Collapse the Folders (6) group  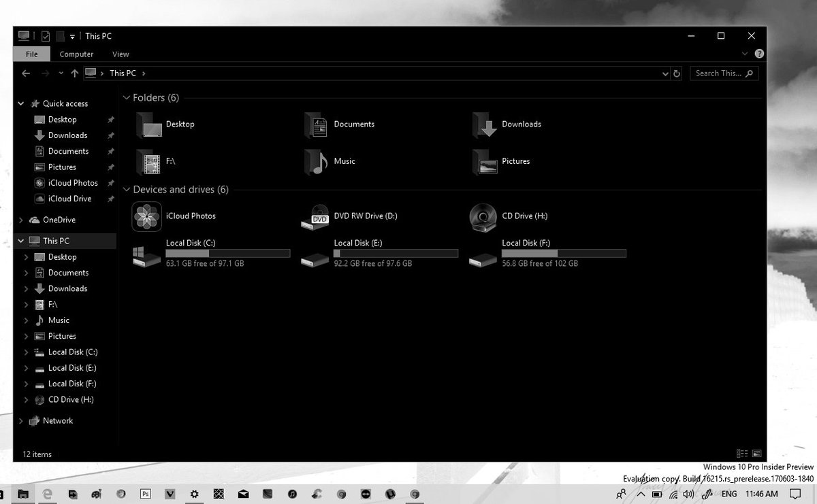(x=126, y=98)
